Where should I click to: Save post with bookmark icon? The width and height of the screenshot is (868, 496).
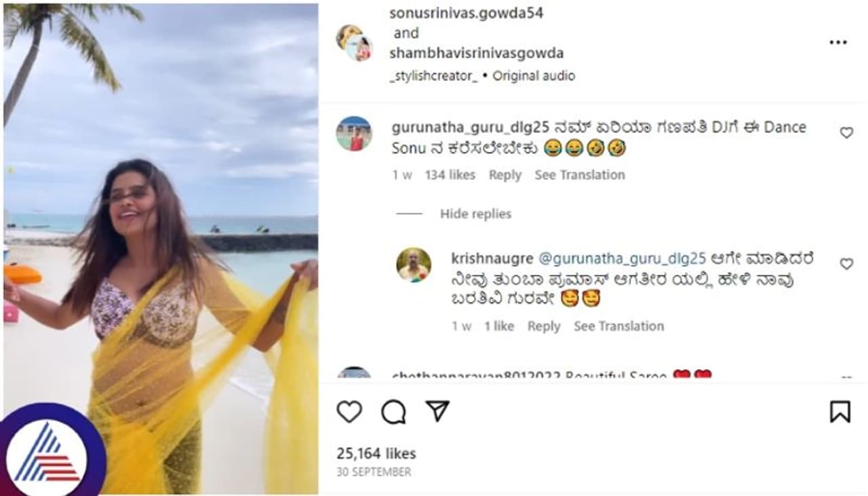[x=840, y=412]
